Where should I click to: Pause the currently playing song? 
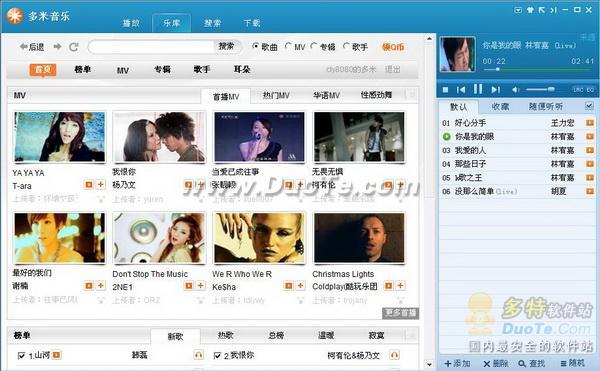pos(478,89)
